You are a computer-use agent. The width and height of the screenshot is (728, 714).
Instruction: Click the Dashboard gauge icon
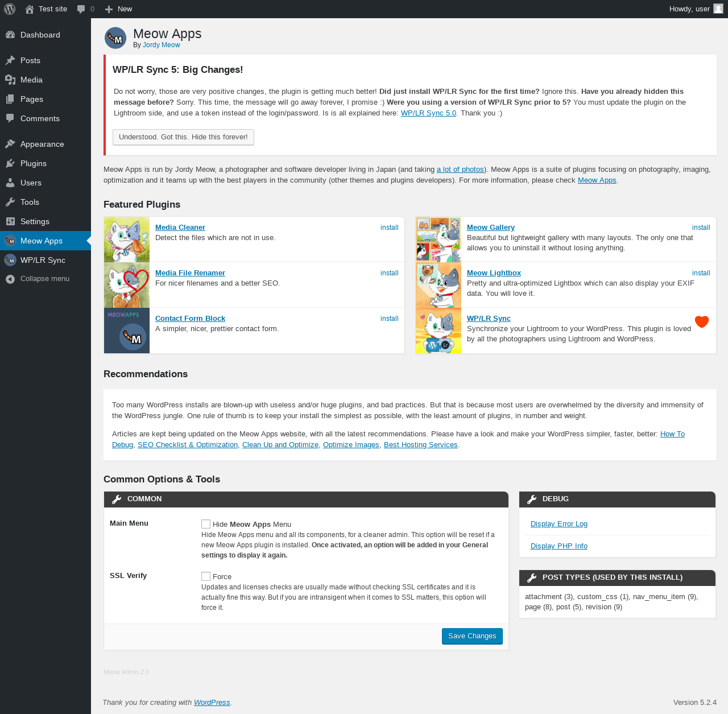click(x=10, y=35)
